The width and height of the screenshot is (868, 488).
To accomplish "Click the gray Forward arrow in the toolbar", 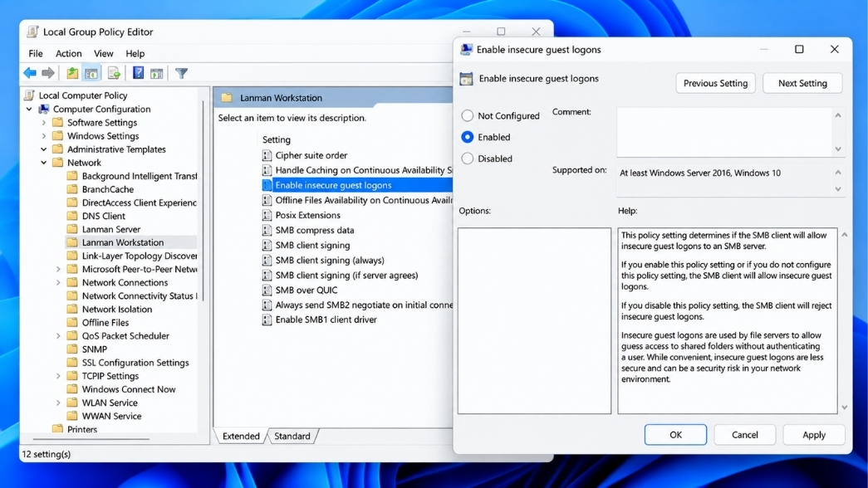I will 48,73.
